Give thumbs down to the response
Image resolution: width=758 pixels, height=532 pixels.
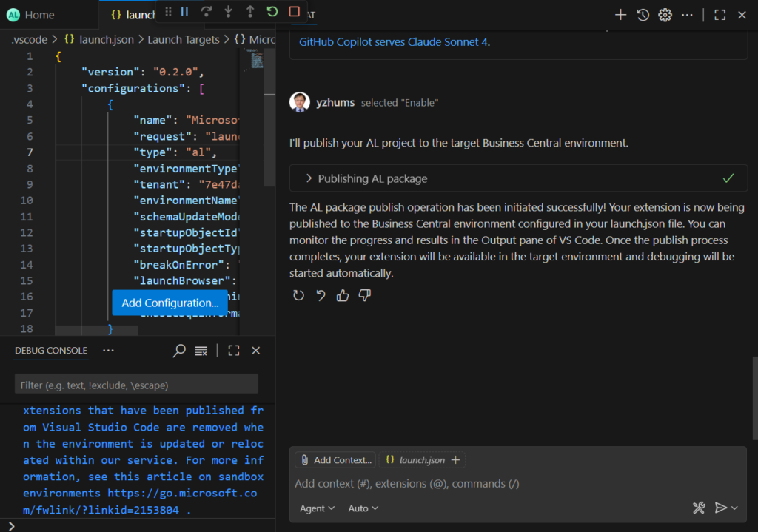(364, 295)
